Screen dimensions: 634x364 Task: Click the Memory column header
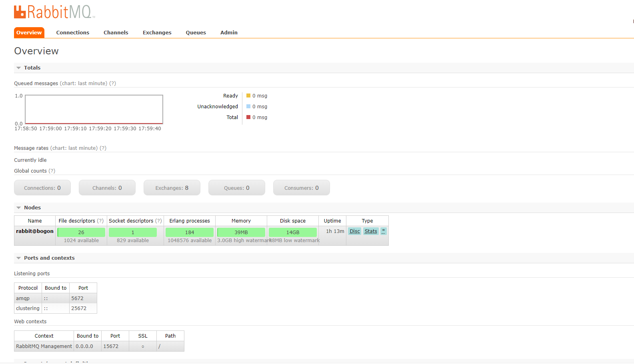[x=241, y=221]
